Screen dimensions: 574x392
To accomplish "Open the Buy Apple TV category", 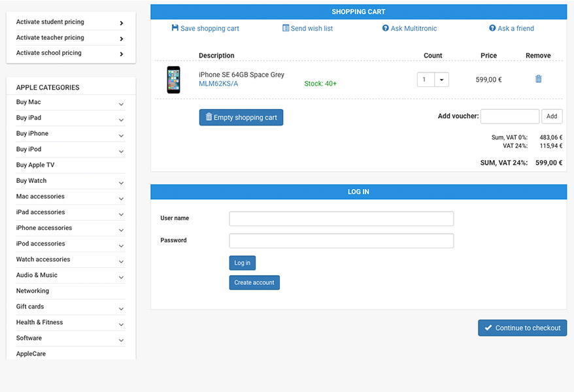I will (x=35, y=165).
